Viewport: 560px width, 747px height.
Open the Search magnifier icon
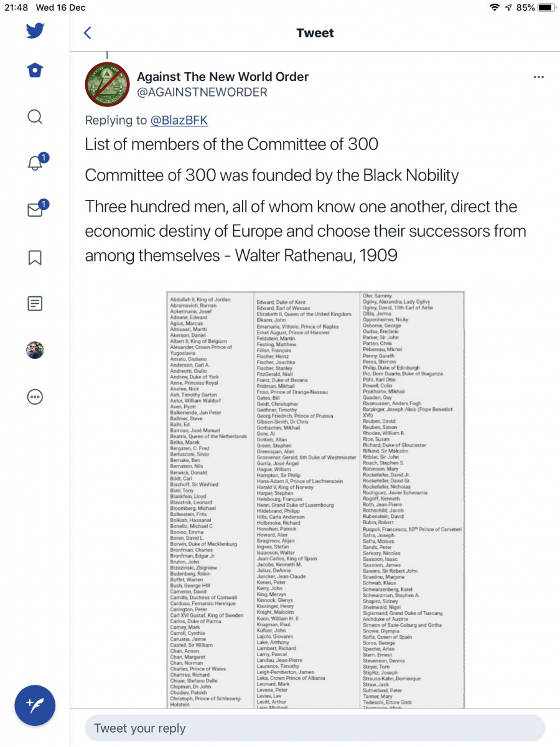click(x=35, y=116)
